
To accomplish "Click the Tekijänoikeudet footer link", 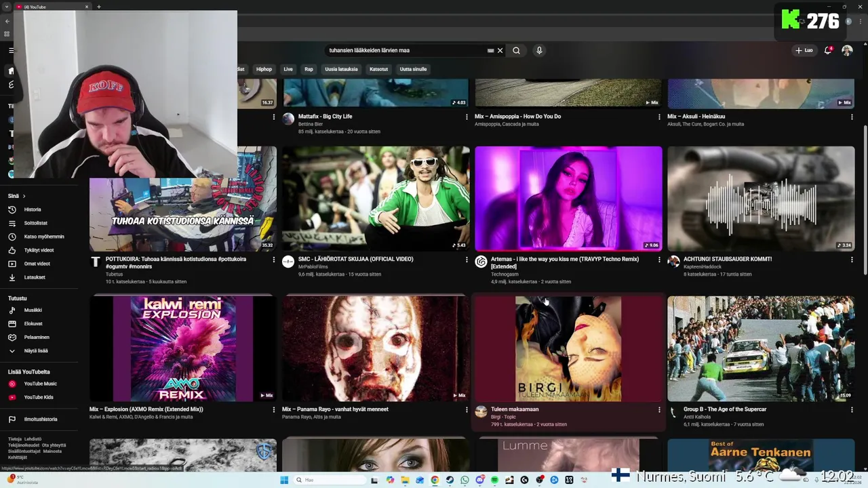I will pos(24,445).
